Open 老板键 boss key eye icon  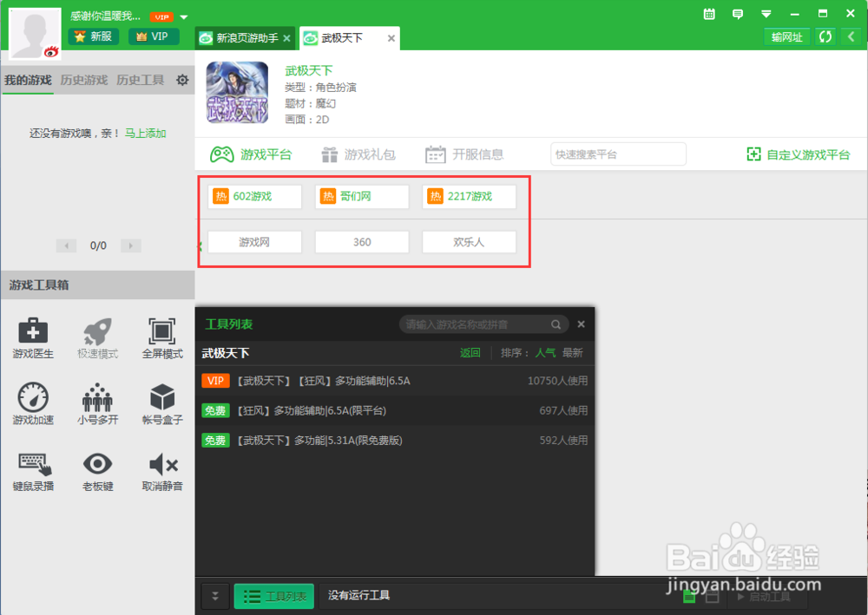(x=97, y=471)
